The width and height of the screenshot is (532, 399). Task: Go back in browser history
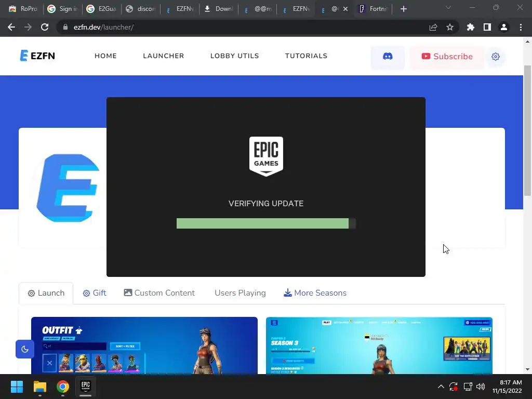point(11,27)
